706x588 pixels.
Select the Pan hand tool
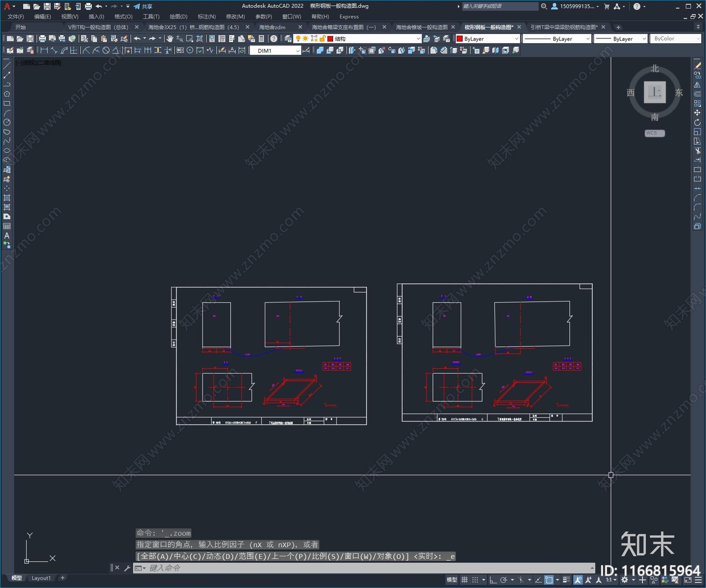click(170, 39)
